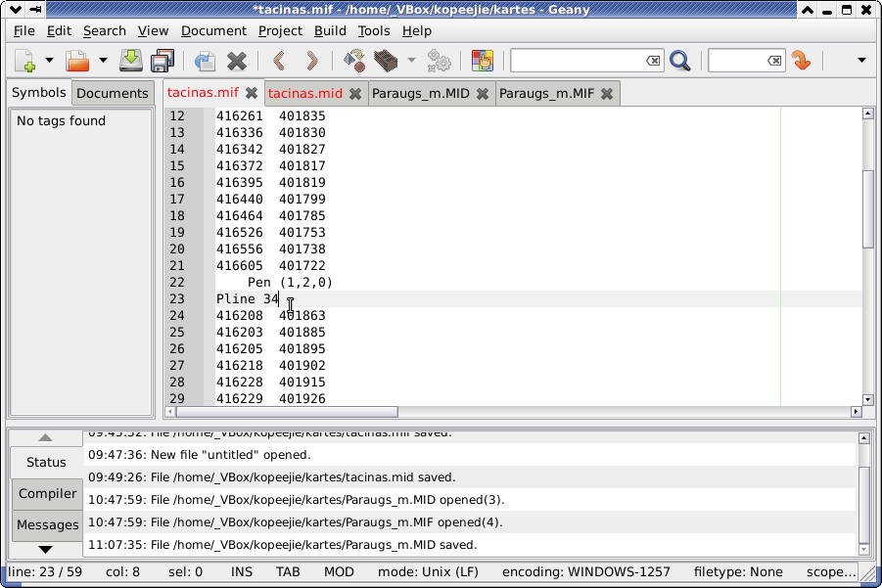Click the pin/stick window icon in title bar

coord(35,10)
